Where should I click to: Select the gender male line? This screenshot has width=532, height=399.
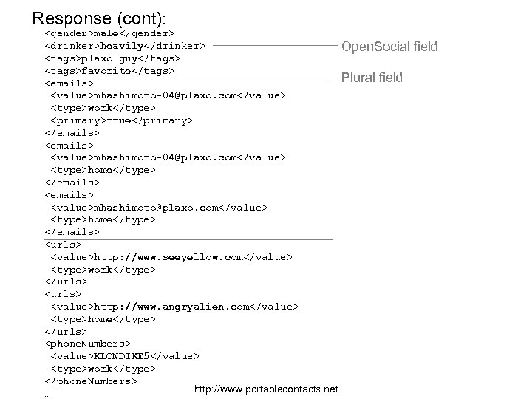(x=109, y=33)
